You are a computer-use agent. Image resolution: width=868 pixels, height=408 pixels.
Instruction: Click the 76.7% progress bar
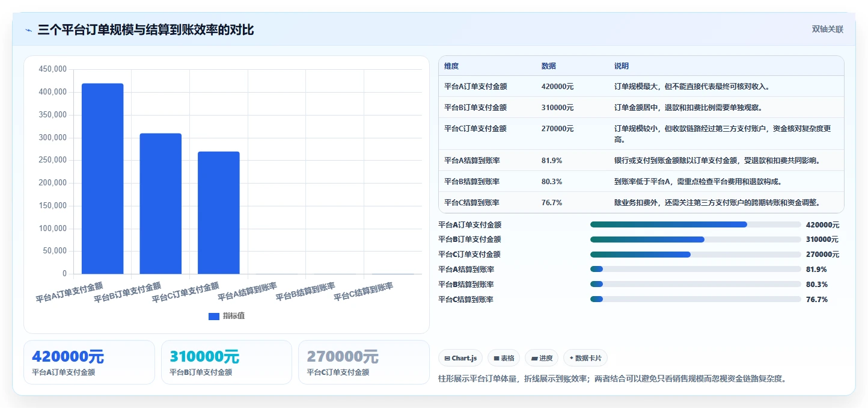click(695, 299)
